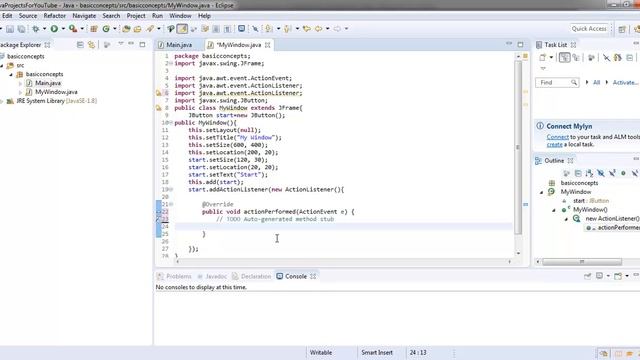Toggle Focus on Workweek in Task List
This screenshot has height=360, width=640.
coord(591,58)
